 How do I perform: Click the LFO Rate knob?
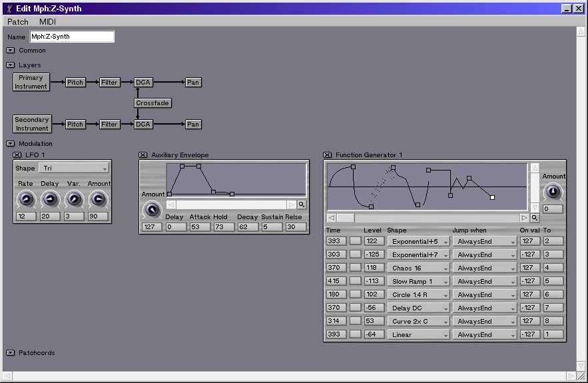pos(25,198)
